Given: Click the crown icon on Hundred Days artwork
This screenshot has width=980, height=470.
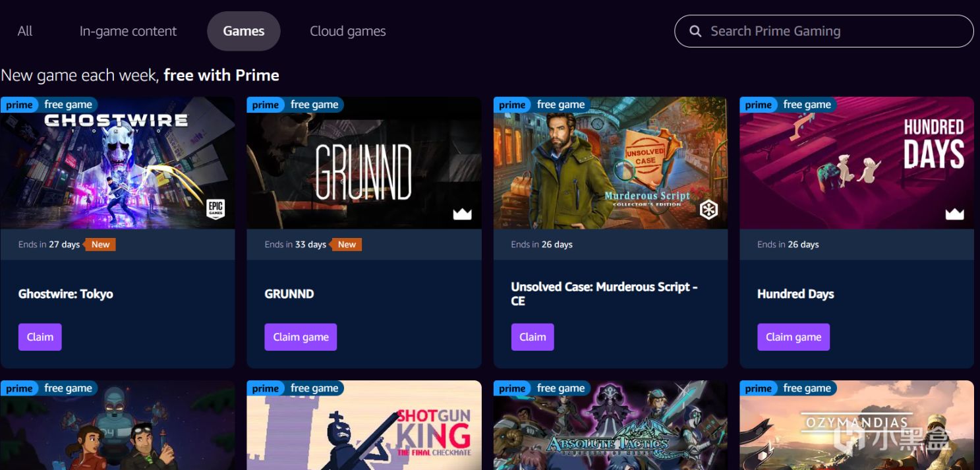Looking at the screenshot, I should (954, 214).
